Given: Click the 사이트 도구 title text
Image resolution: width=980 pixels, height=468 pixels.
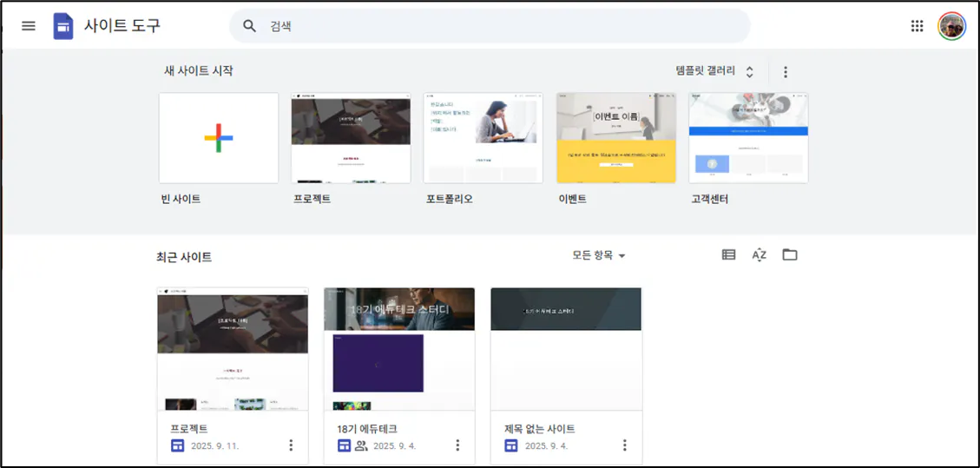Looking at the screenshot, I should point(122,26).
